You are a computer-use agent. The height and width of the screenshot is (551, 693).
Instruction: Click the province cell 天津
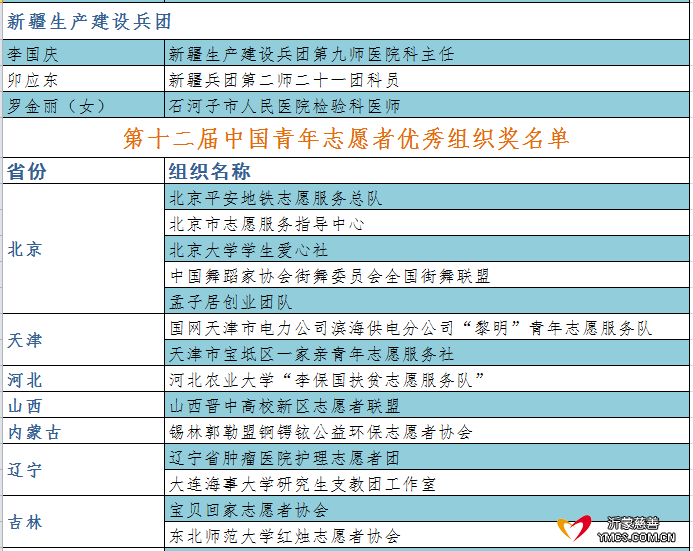tap(84, 340)
